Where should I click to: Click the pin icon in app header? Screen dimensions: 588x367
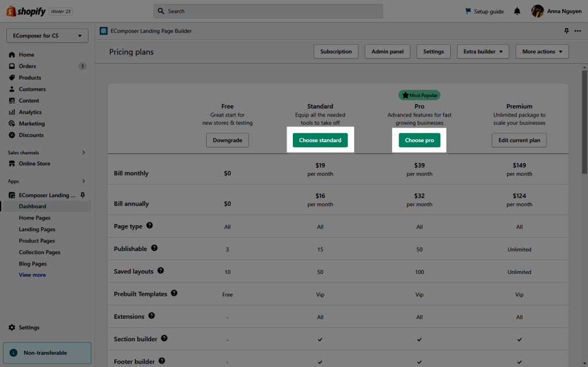(x=566, y=31)
